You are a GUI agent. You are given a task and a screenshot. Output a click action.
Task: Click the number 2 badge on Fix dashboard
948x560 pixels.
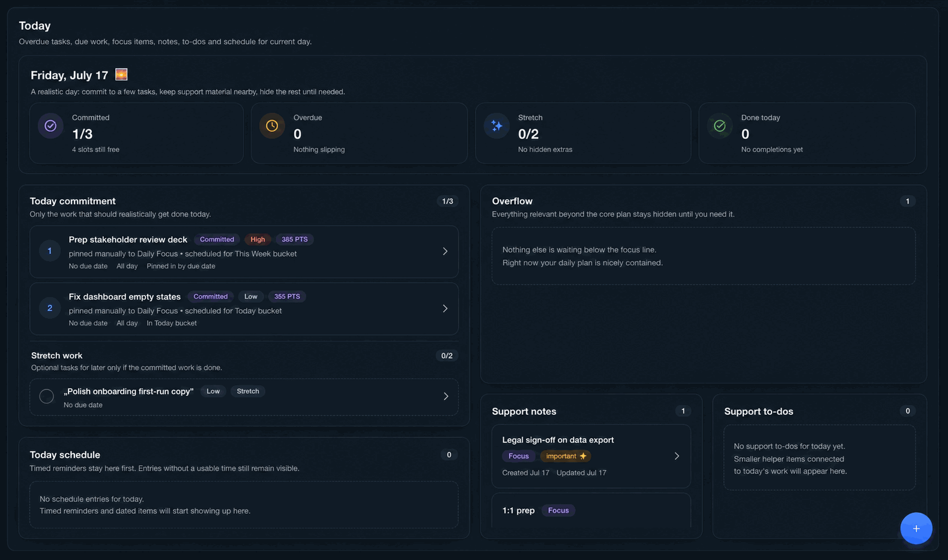point(50,308)
